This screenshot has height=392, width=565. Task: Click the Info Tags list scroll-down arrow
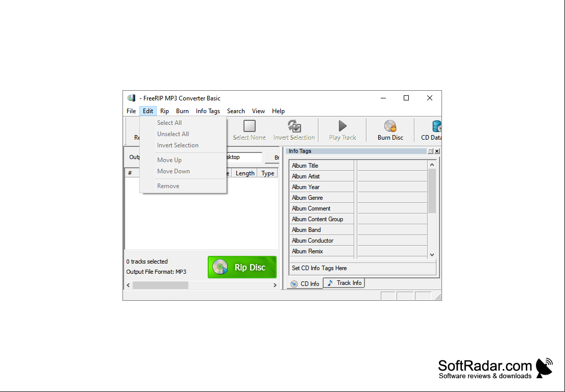[x=432, y=255]
